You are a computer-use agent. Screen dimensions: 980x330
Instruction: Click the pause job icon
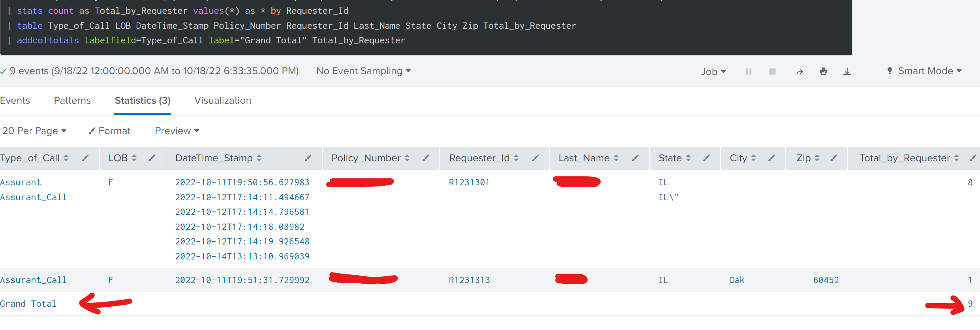click(748, 71)
